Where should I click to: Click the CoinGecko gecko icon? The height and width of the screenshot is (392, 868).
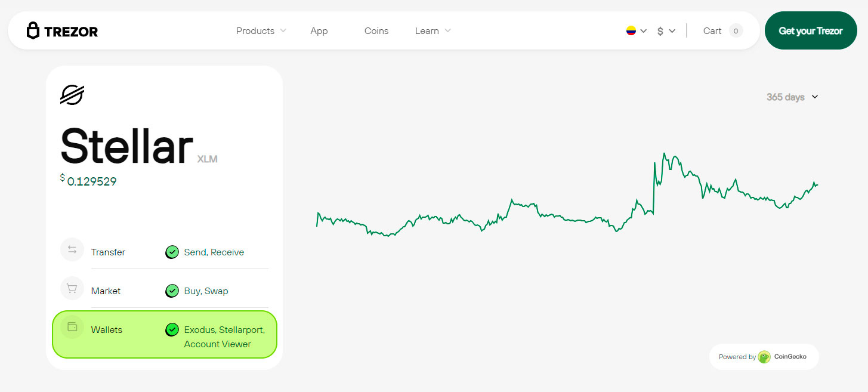(764, 357)
